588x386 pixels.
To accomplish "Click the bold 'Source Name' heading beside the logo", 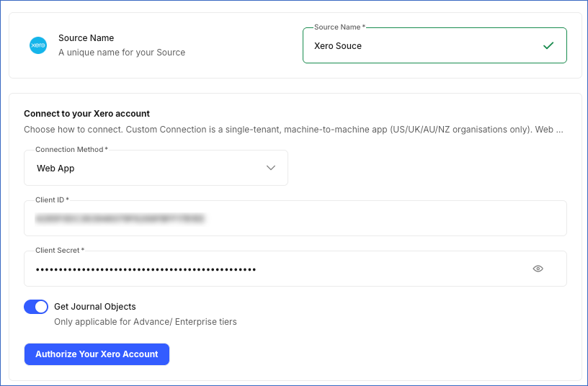I will 86,38.
